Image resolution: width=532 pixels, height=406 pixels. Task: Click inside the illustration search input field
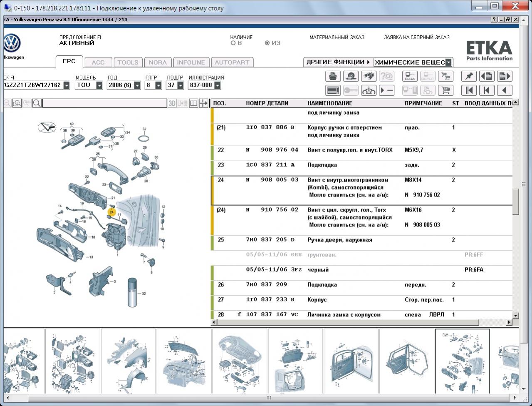pyautogui.click(x=104, y=103)
